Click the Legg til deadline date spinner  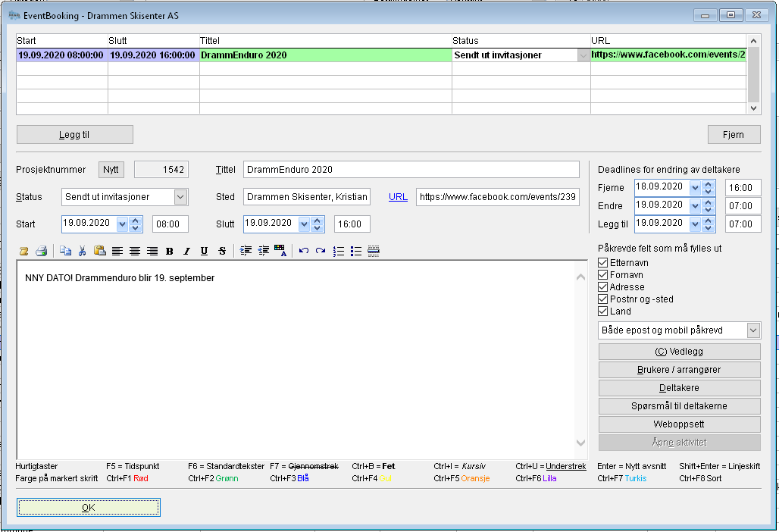click(709, 224)
